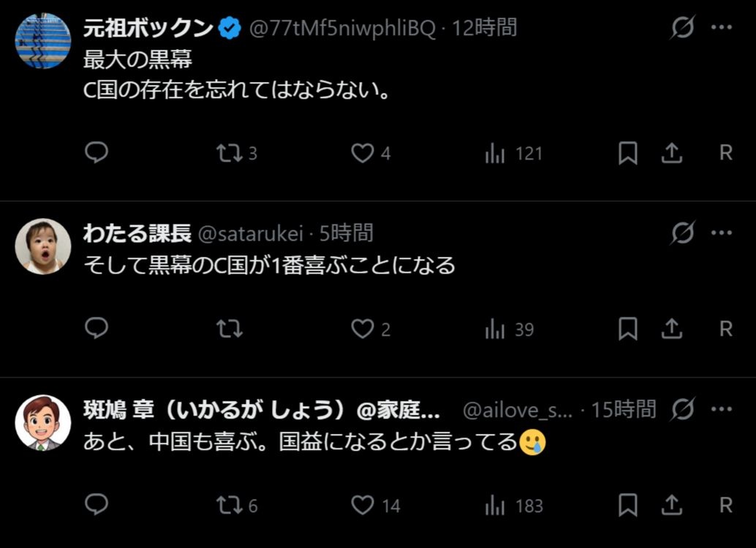Bookmark the post with 183 views

(x=628, y=505)
